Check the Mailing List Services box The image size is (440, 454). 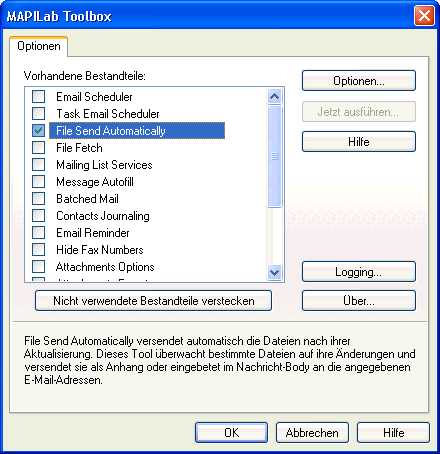tap(38, 165)
